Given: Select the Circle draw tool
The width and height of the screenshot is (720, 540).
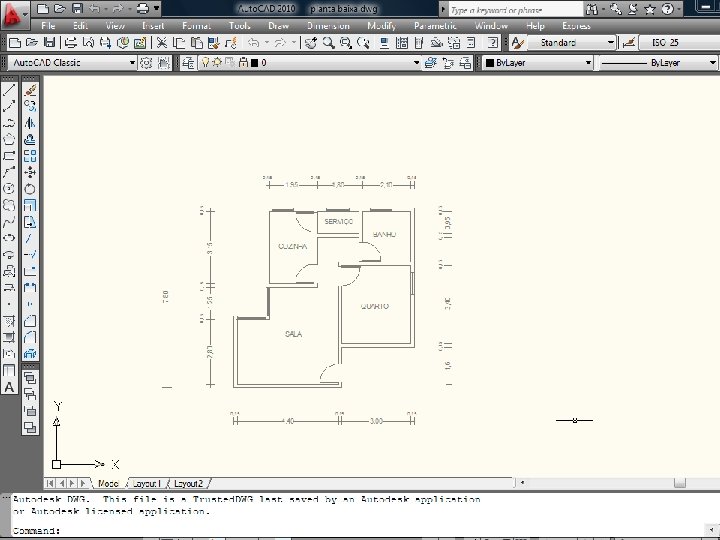Looking at the screenshot, I should 9,189.
